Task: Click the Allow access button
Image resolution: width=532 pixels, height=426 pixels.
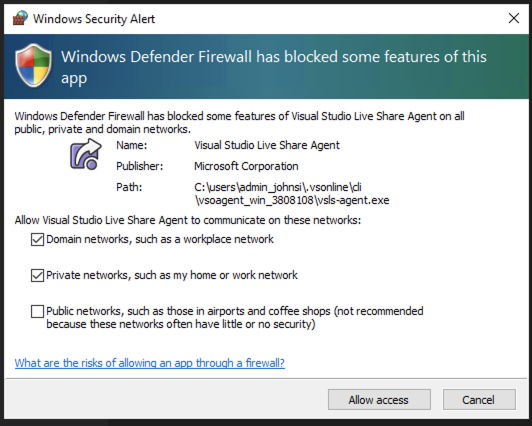Action: pos(379,400)
